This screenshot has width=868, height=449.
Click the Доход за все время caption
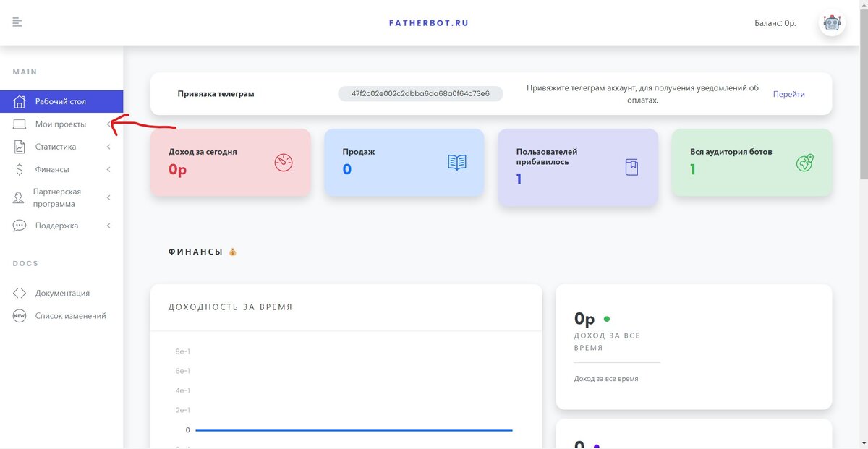[606, 379]
